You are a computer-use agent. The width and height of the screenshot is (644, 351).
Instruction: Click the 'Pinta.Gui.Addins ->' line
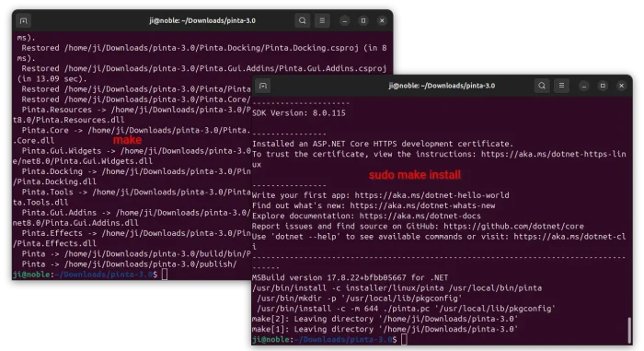(x=136, y=213)
